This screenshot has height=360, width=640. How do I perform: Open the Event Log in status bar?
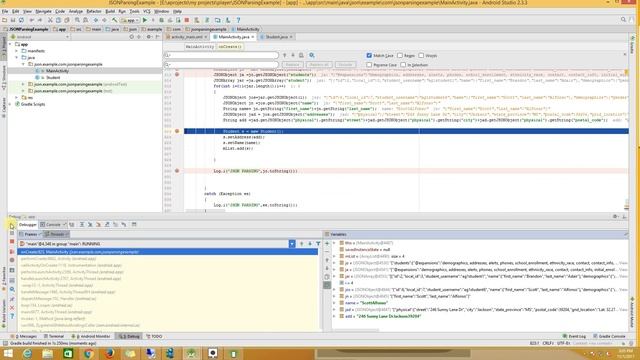(x=575, y=336)
